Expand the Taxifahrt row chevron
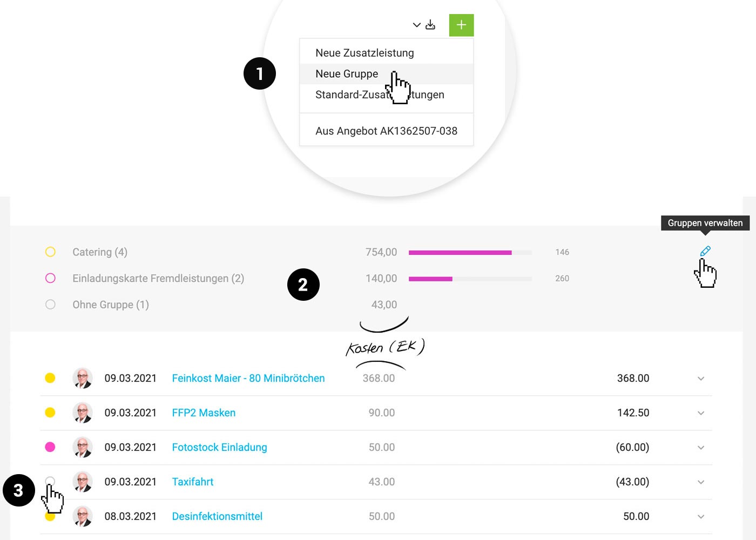Screen dimensions: 756x540 point(701,482)
